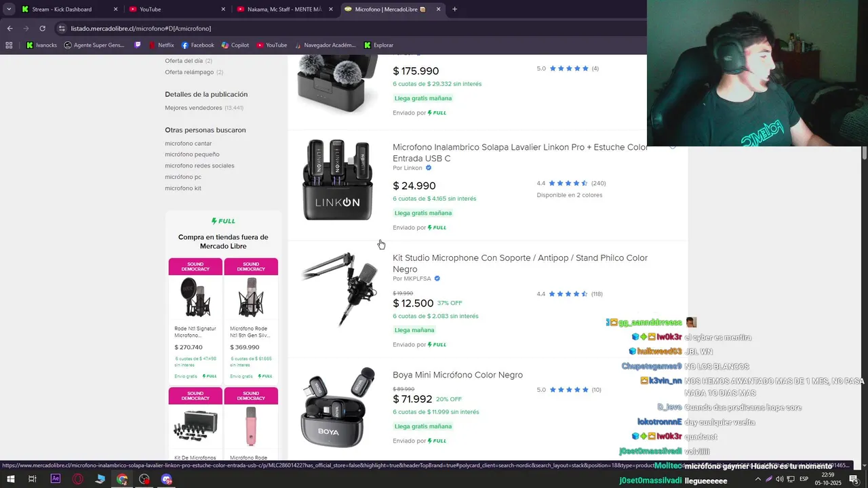868x488 pixels.
Task: Close the Microfono | MercadoLibre tab
Action: coord(438,9)
